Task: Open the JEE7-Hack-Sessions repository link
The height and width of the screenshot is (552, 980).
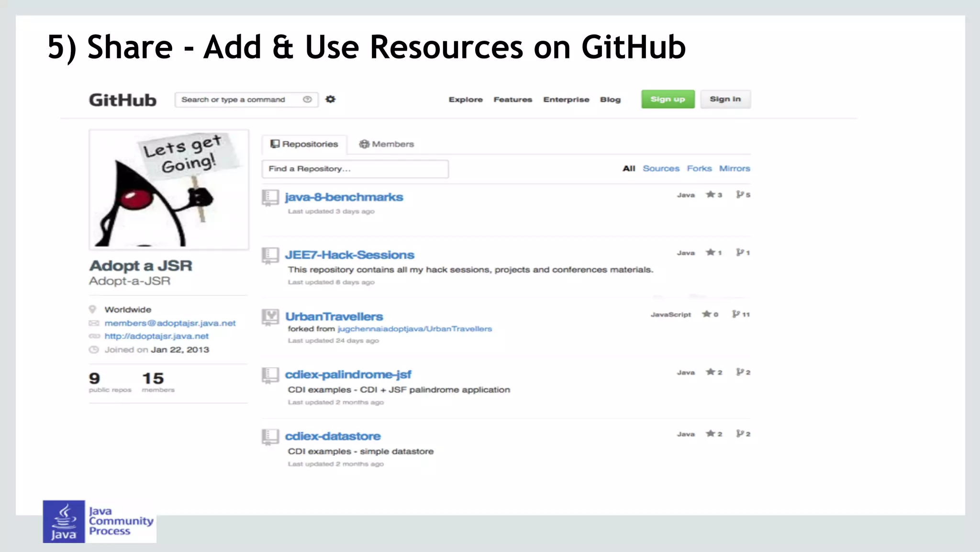Action: (x=350, y=255)
